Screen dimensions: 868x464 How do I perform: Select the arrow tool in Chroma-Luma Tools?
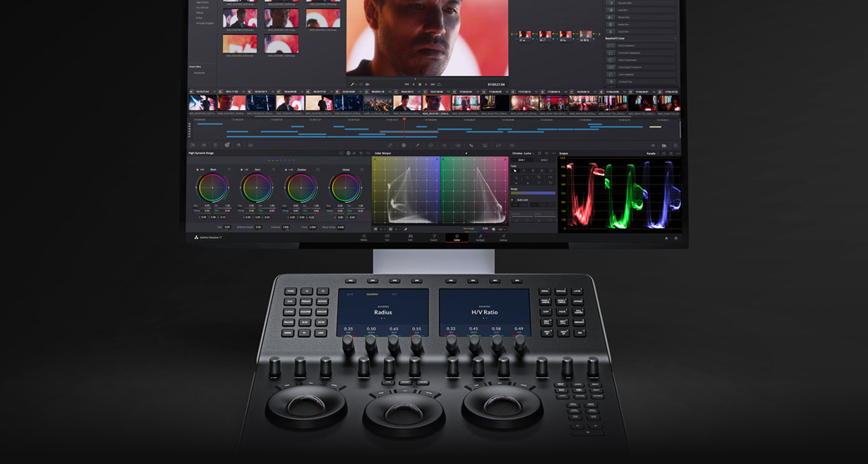click(515, 171)
